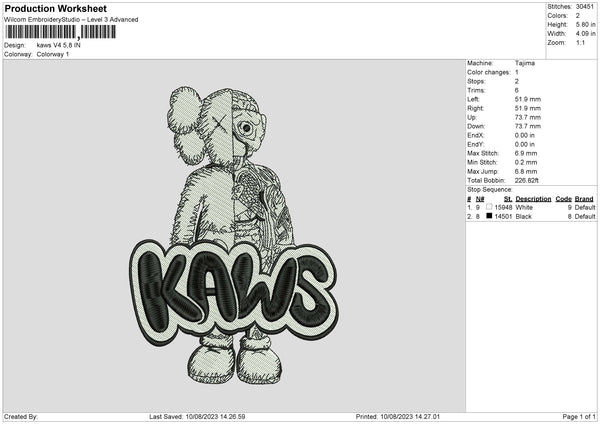Click stitch count 15948 in the stop sequence
This screenshot has height=424, width=600.
click(x=503, y=207)
